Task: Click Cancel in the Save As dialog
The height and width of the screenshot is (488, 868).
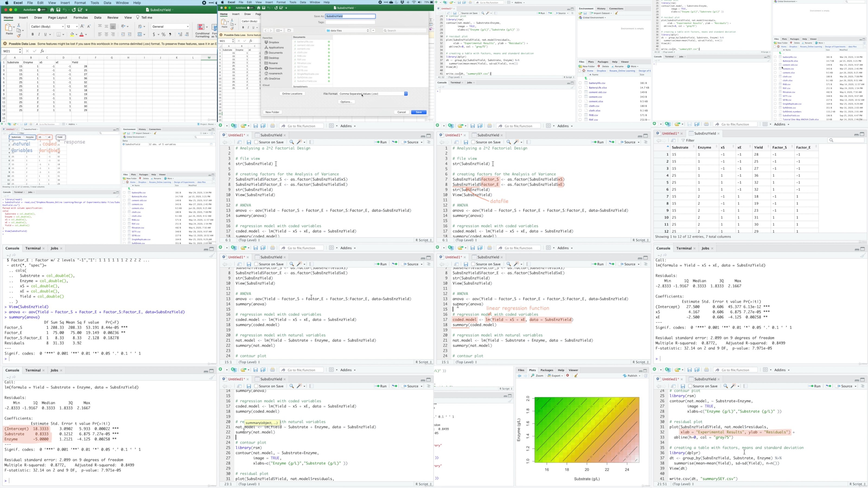Action: coord(401,112)
